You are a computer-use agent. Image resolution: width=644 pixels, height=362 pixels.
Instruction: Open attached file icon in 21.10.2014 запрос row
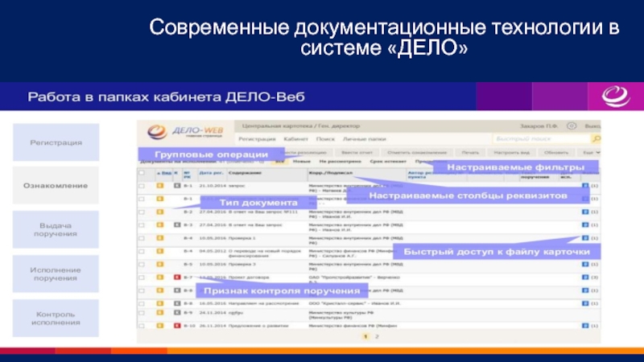pos(585,186)
